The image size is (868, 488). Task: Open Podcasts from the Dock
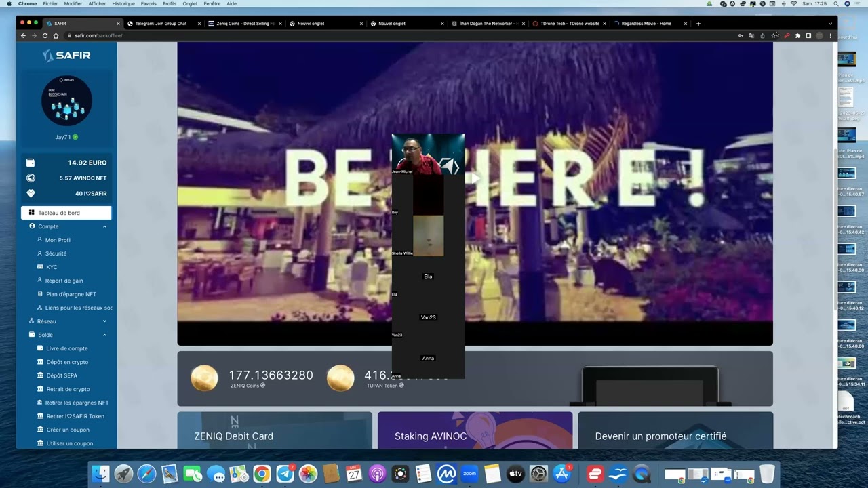pyautogui.click(x=377, y=474)
